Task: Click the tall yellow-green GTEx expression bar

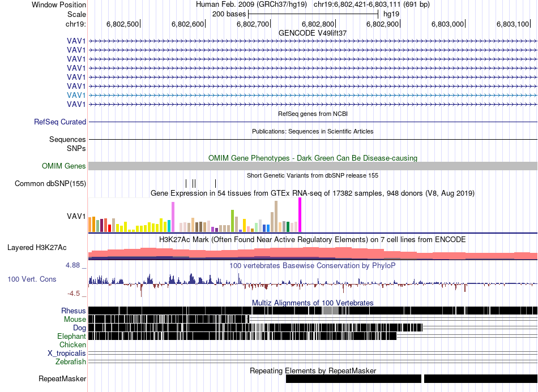Action: (232, 221)
